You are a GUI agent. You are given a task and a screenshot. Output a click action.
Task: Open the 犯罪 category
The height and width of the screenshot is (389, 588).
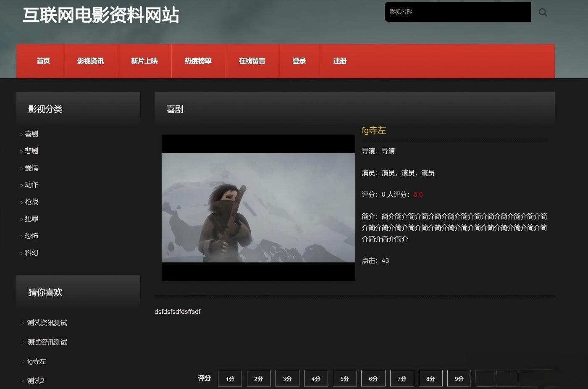click(x=31, y=219)
